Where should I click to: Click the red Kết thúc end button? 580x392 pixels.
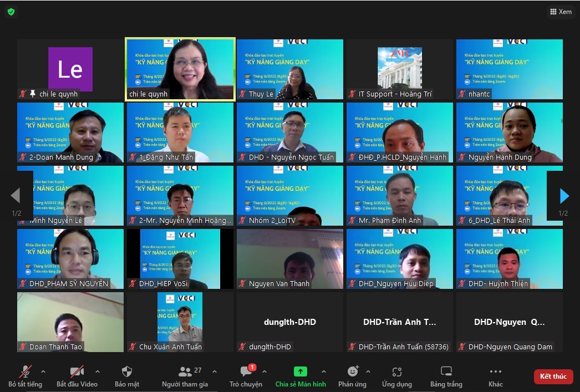tap(553, 376)
